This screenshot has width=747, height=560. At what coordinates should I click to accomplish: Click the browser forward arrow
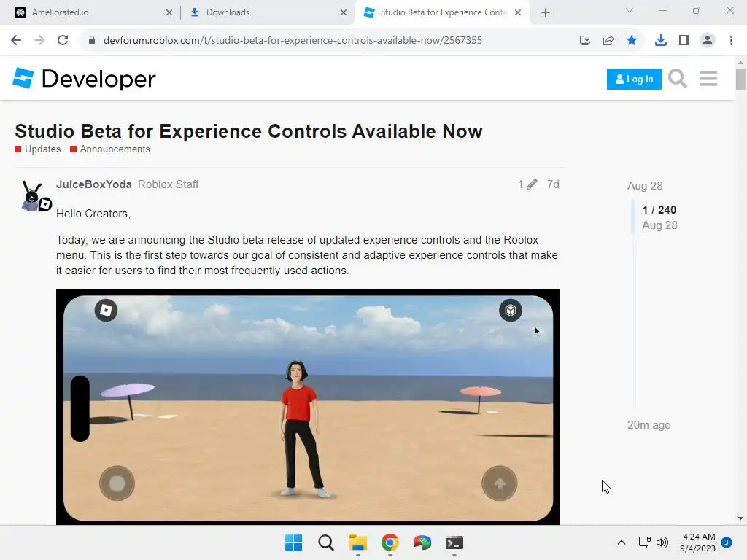[39, 40]
